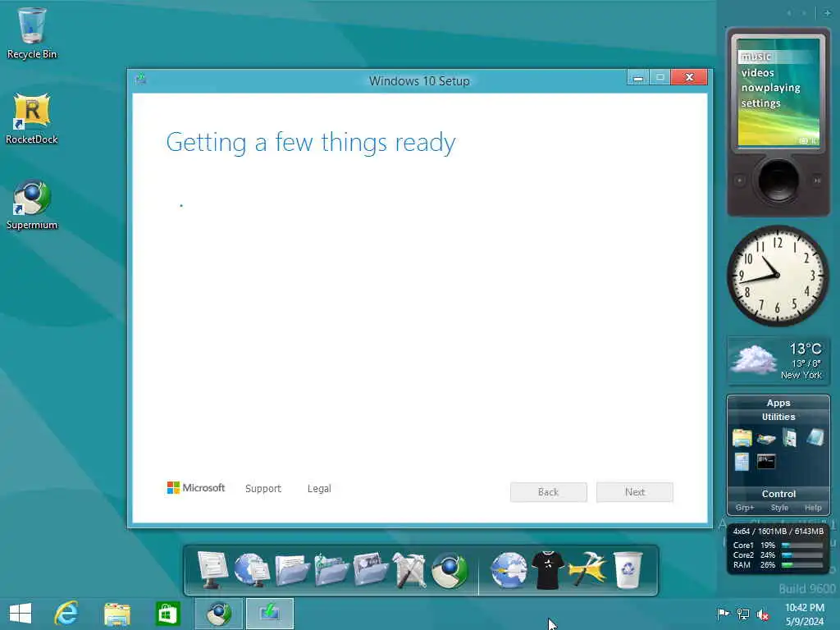Open the file explorer icon in Utilities gadget
840x630 pixels.
pos(742,438)
